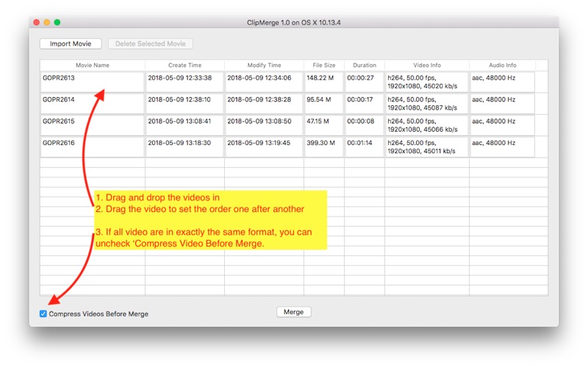Image resolution: width=588 pixels, height=368 pixels.
Task: Click video info with 45020 kb/s
Action: tap(427, 82)
